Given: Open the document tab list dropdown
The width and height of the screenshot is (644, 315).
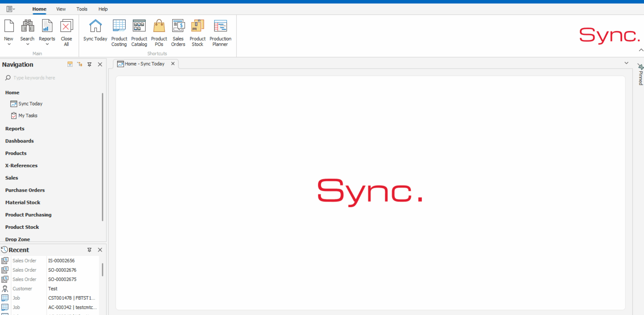Looking at the screenshot, I should click(626, 63).
